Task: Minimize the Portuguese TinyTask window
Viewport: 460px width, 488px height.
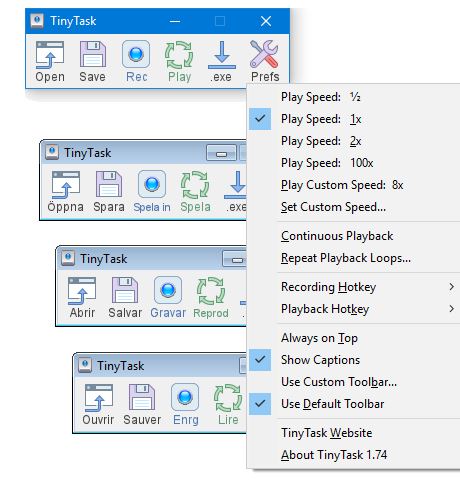Action: click(x=235, y=259)
